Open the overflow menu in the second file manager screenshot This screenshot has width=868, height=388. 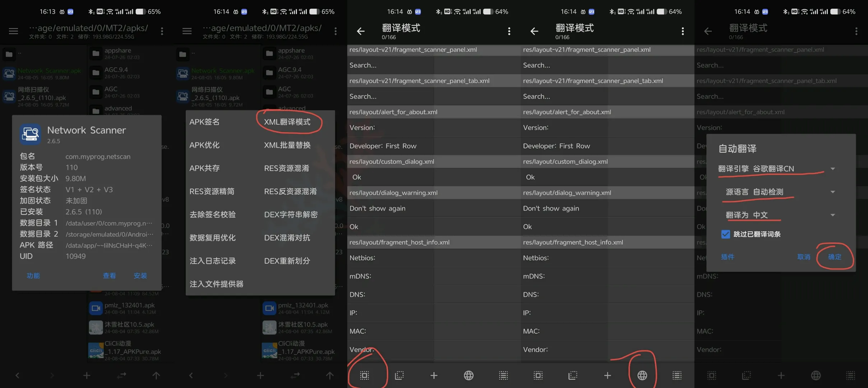(x=335, y=31)
